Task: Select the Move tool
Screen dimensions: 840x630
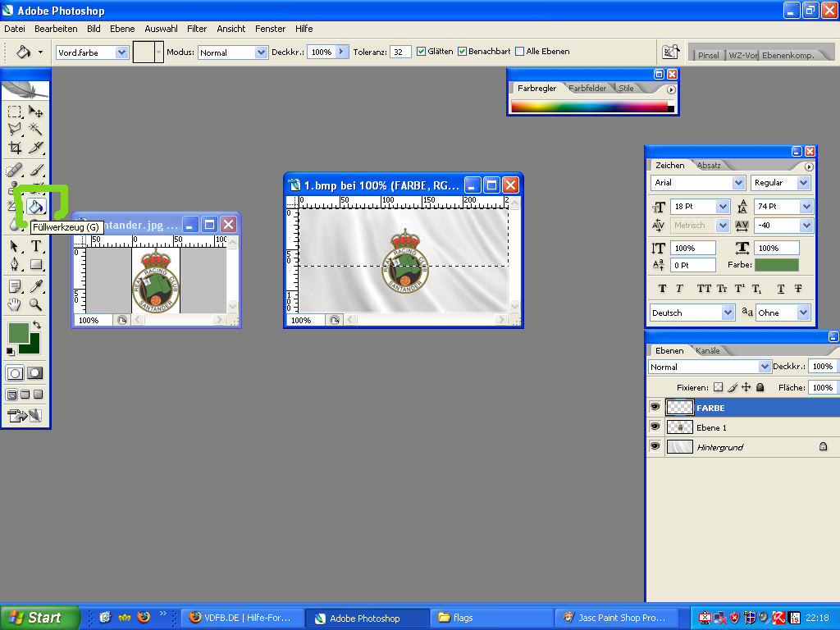Action: [x=36, y=112]
